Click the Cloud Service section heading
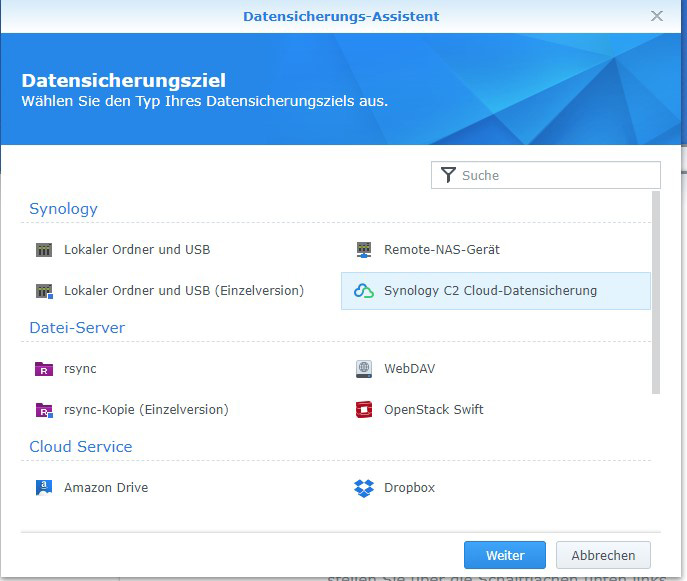687x581 pixels. point(81,446)
